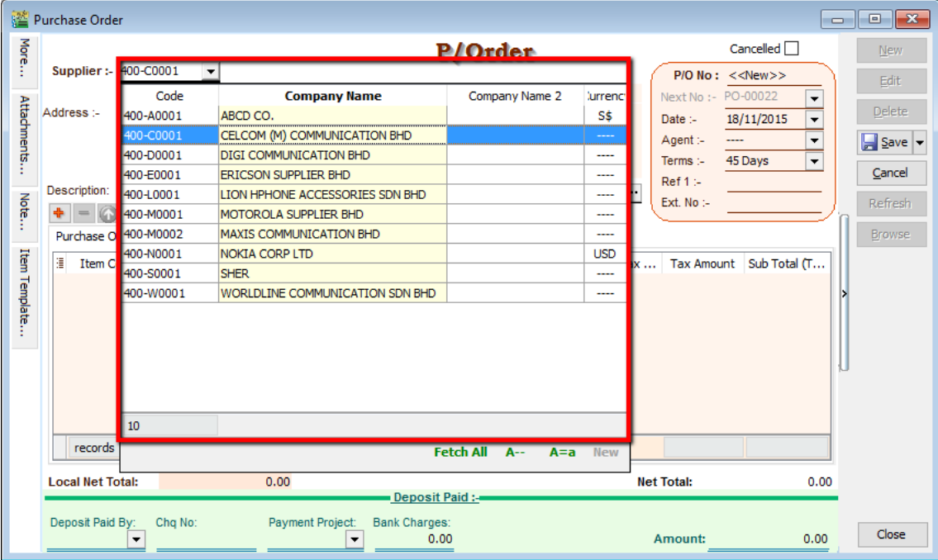Toggle the A-- search option
Viewport: 938px width, 560px height.
(516, 452)
